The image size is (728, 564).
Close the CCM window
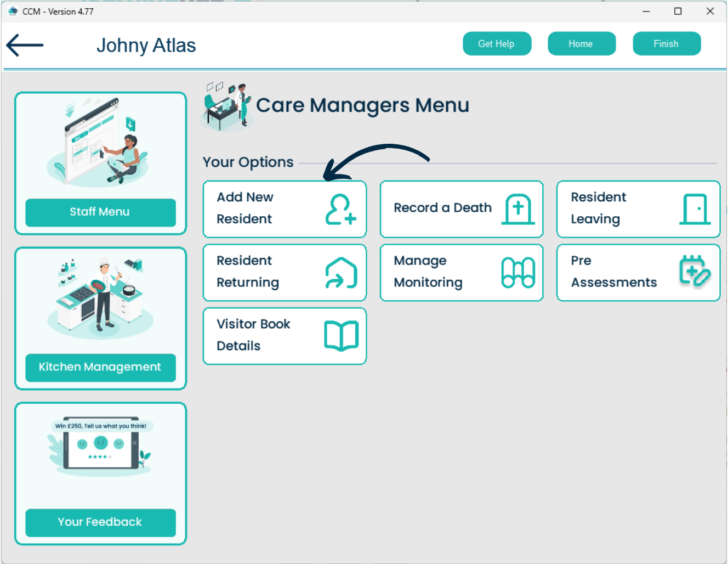(x=710, y=11)
